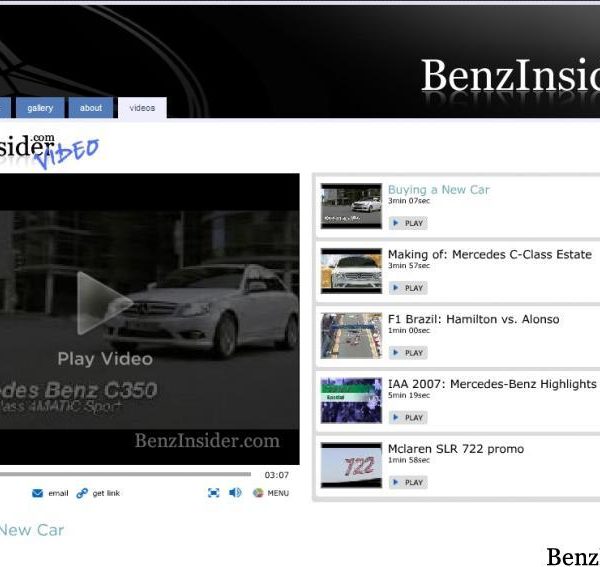Select the F1 Brazil race thumbnail

[351, 336]
